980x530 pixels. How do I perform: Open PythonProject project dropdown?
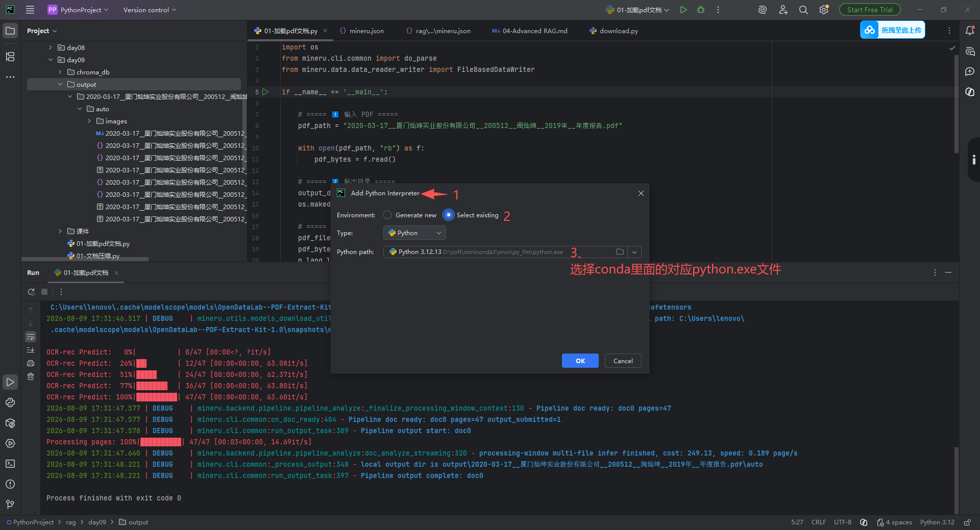78,10
